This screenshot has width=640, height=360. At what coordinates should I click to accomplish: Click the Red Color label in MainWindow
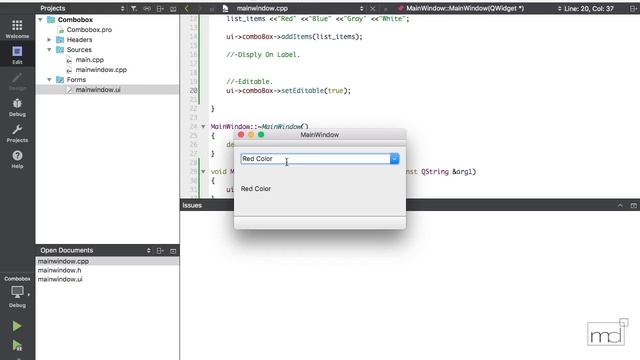pyautogui.click(x=256, y=189)
